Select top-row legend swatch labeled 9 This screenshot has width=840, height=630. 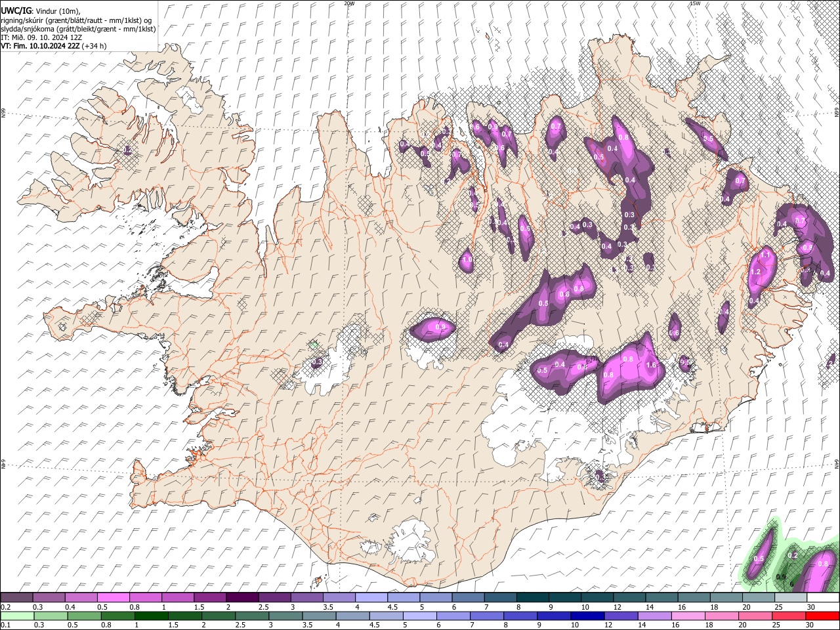click(565, 597)
